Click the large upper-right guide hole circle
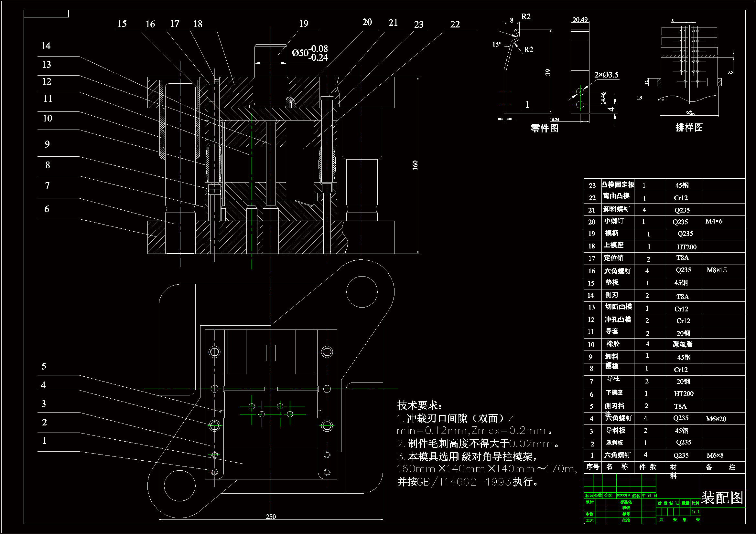756x534 pixels. (362, 292)
